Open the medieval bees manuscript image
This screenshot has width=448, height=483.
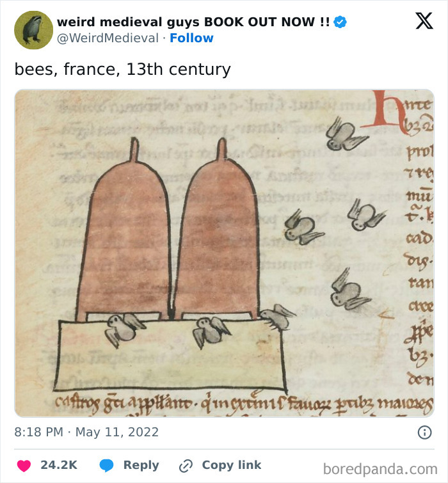click(x=224, y=253)
